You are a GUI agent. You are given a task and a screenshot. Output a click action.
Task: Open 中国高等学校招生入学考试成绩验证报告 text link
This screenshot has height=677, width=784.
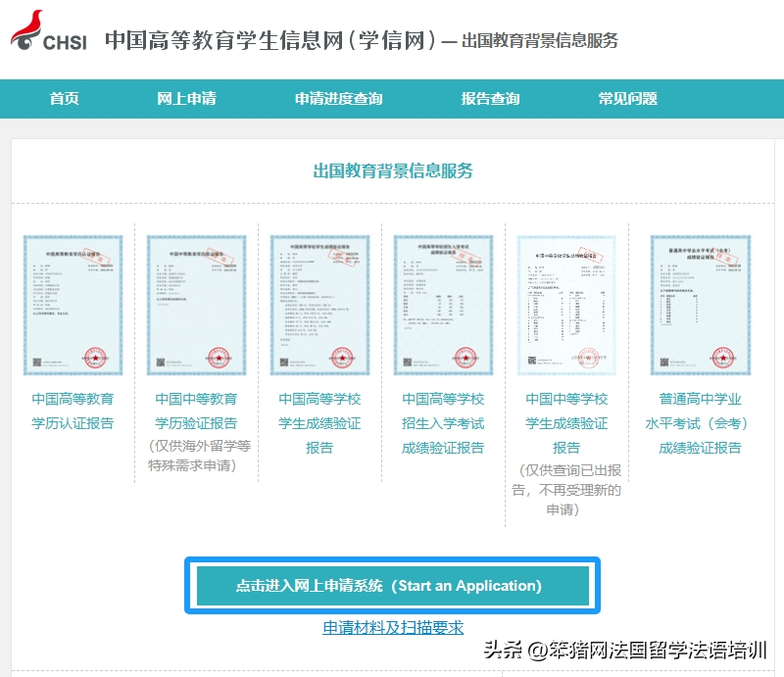click(443, 423)
